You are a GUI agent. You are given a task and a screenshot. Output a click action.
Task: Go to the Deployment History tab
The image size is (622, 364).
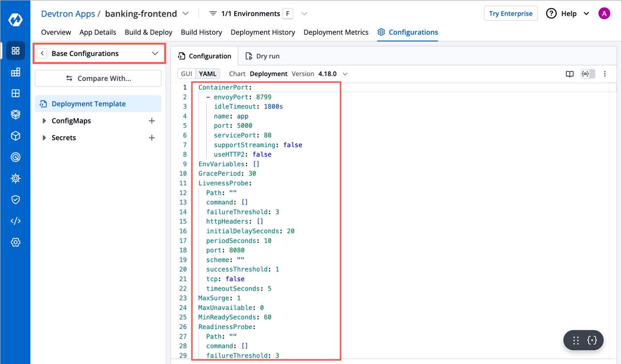click(x=262, y=32)
